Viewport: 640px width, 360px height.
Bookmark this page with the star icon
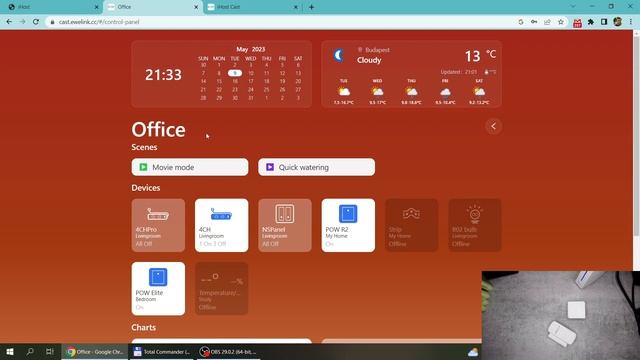point(561,22)
